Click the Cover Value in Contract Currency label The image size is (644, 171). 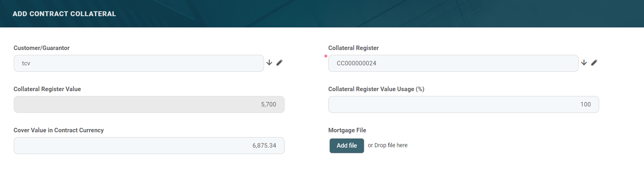click(x=59, y=130)
